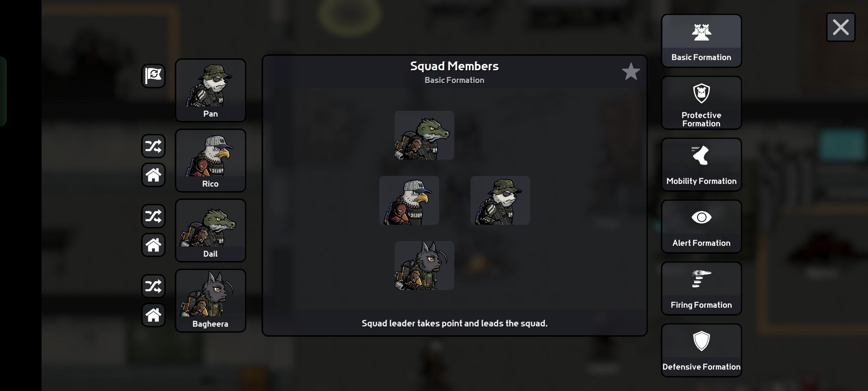
Task: Click the crocodile leader slot in formation
Action: 424,135
